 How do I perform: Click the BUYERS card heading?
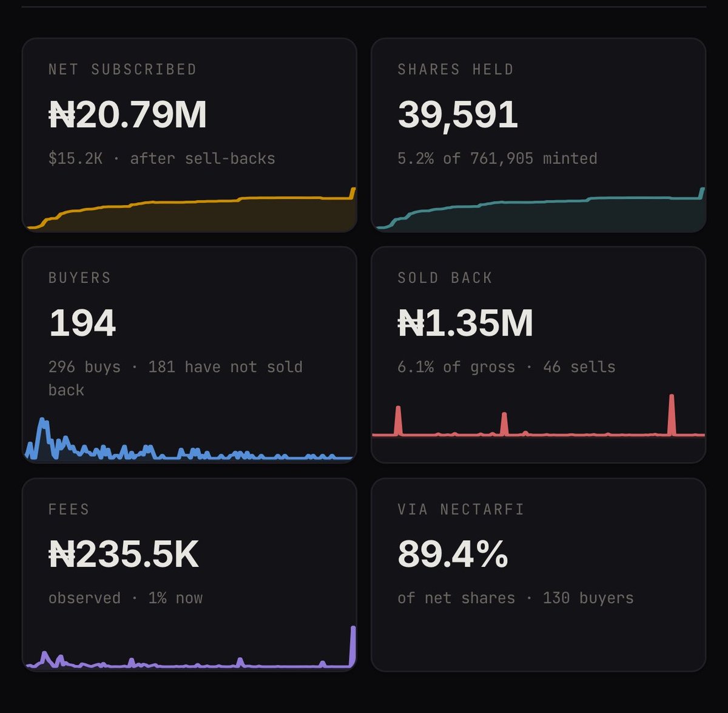79,278
